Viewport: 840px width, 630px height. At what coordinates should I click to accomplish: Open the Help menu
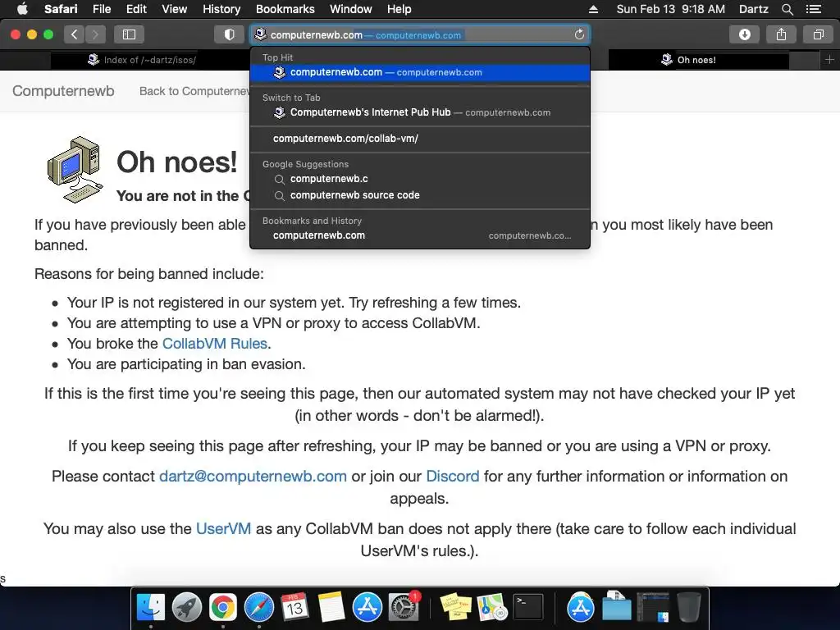[399, 9]
